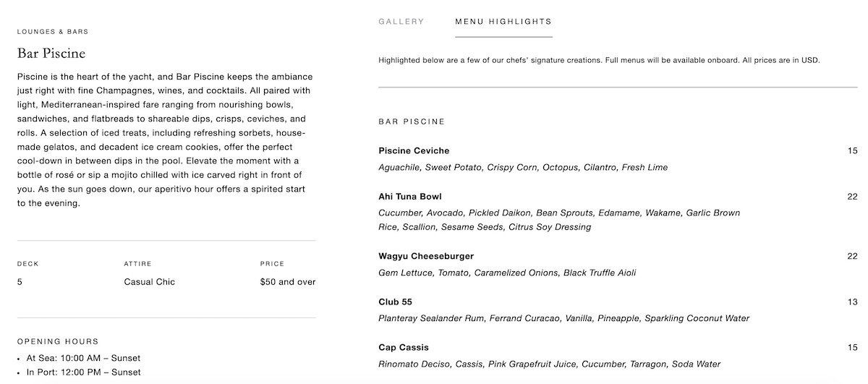This screenshot has height=384, width=868.
Task: Click the At Sea opening hours entry
Action: 83,358
